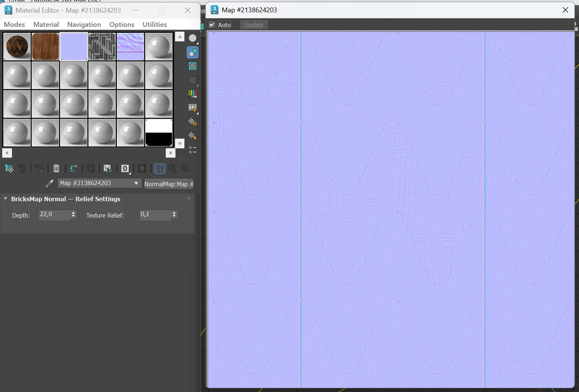Click sample slots scroll up arrow
Image resolution: width=579 pixels, height=392 pixels.
click(x=180, y=37)
